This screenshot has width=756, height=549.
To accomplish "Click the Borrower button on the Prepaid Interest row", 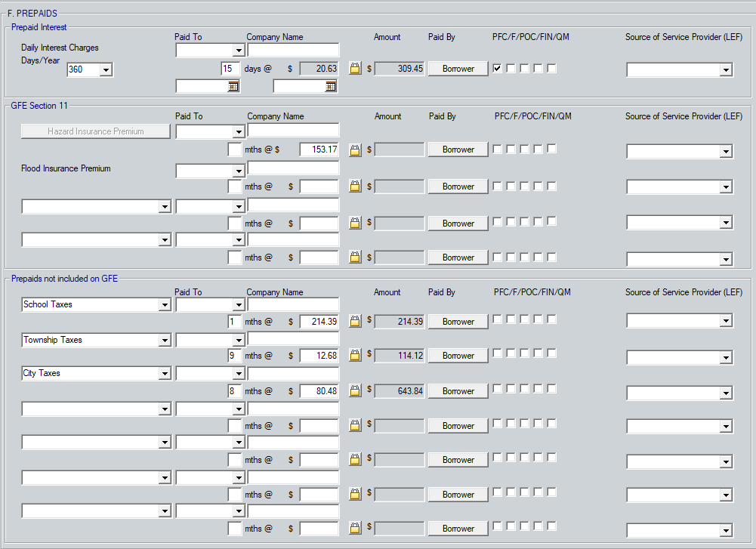I will (458, 69).
